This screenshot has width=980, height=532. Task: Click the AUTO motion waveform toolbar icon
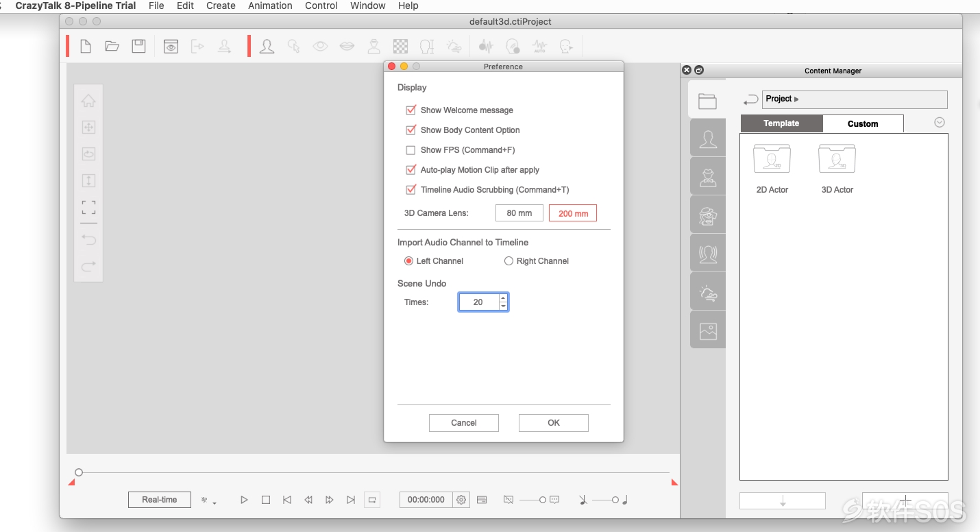click(x=539, y=46)
